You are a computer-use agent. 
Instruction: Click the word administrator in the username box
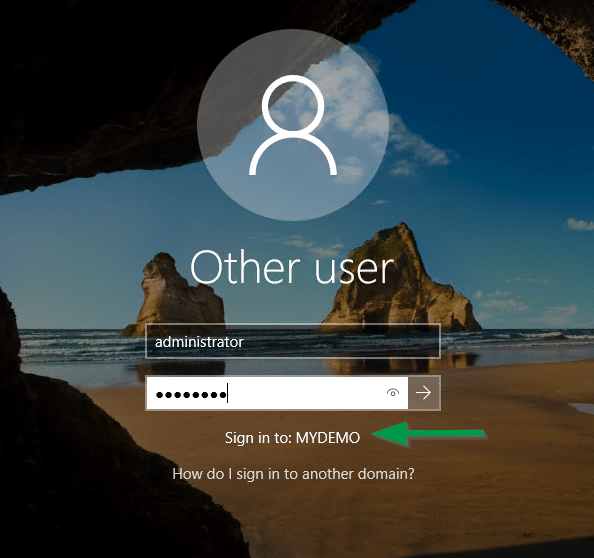[199, 342]
